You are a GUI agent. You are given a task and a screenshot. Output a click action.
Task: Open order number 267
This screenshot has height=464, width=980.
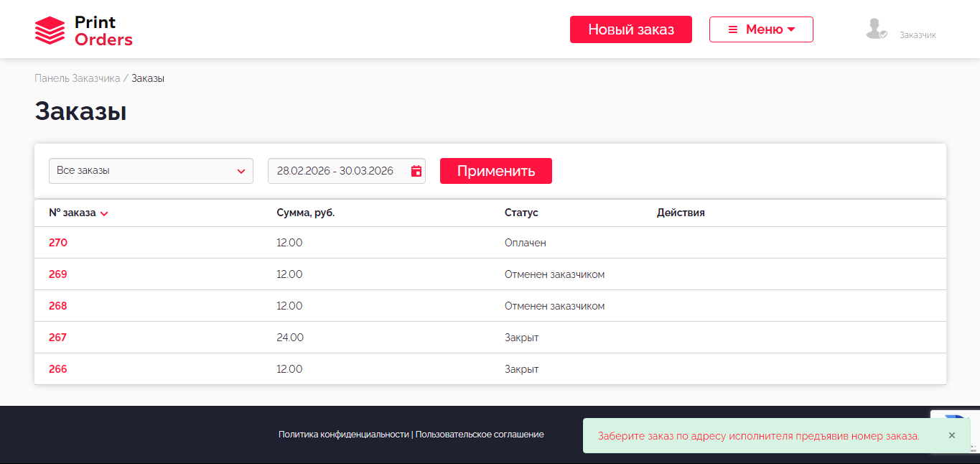pos(58,338)
